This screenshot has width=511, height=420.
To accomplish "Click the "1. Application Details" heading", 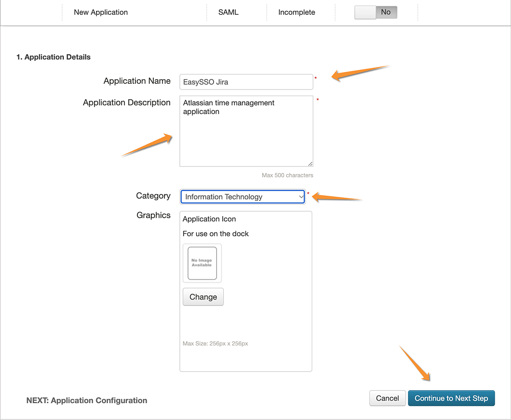I will pos(54,57).
